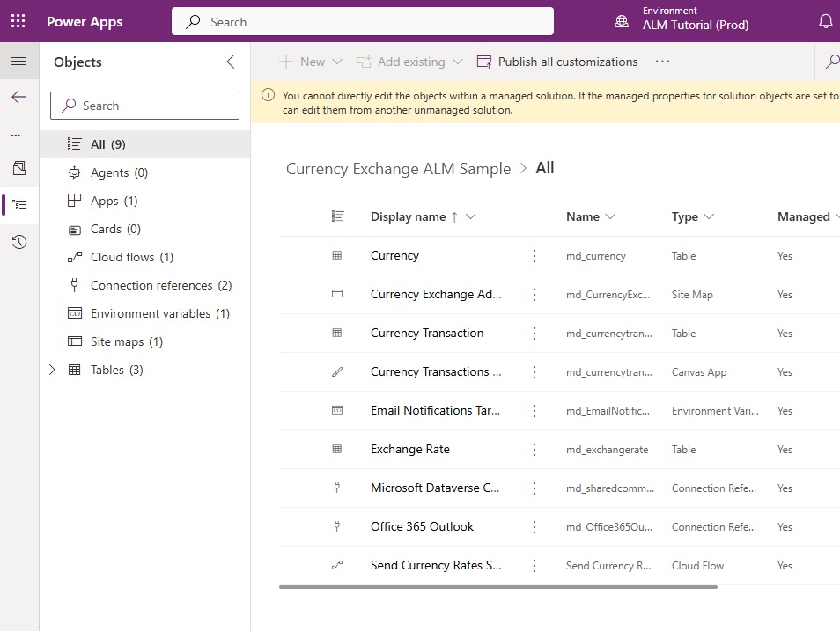Open options for Microsoft Dataverse row
The width and height of the screenshot is (840, 631).
click(534, 488)
